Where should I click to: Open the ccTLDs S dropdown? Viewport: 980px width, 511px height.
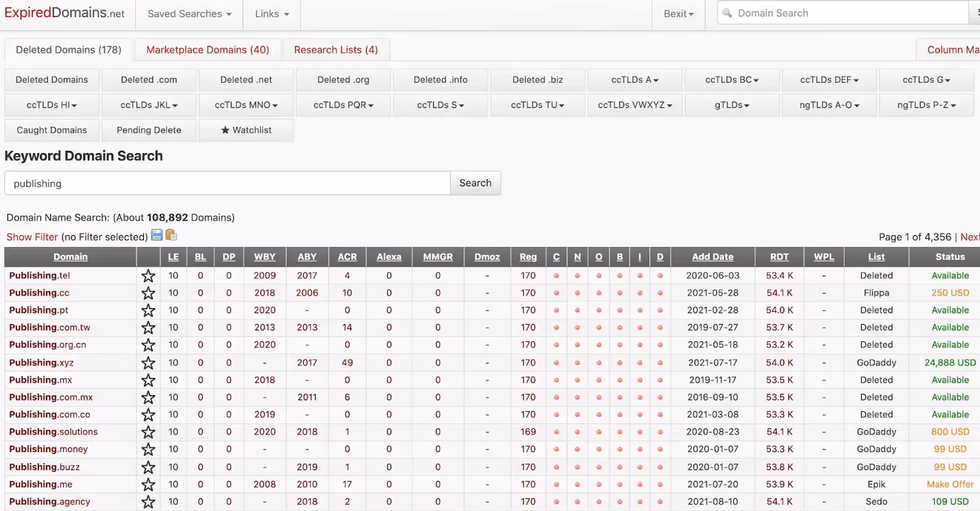(440, 105)
